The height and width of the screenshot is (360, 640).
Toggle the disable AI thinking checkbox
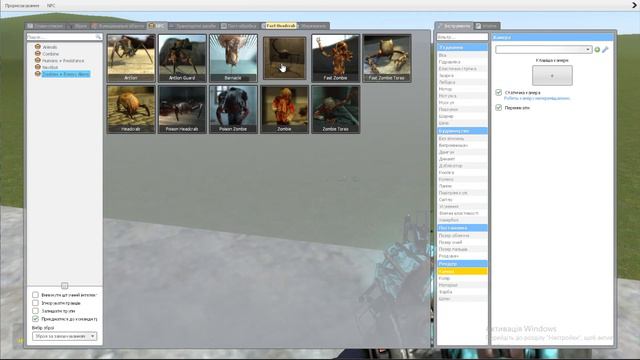(x=36, y=295)
